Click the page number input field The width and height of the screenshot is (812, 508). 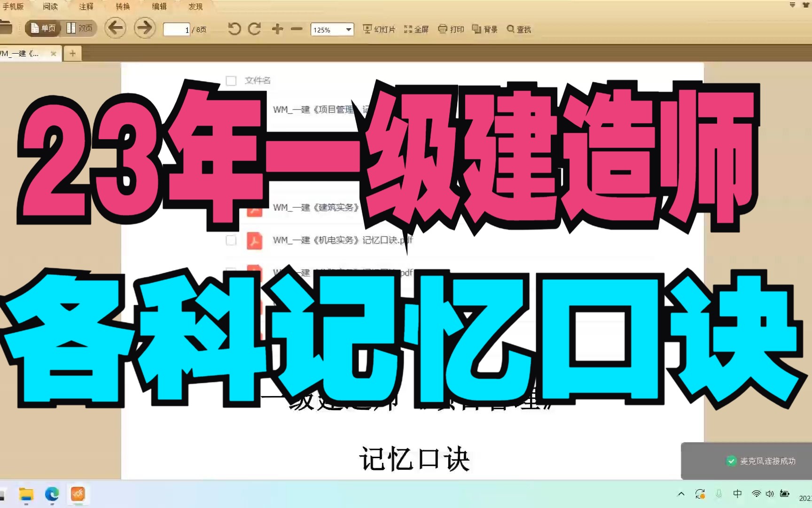coord(176,30)
